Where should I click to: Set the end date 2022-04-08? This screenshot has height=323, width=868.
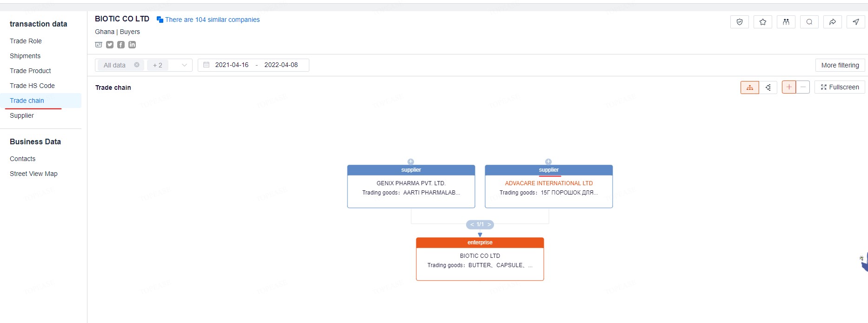coord(281,65)
